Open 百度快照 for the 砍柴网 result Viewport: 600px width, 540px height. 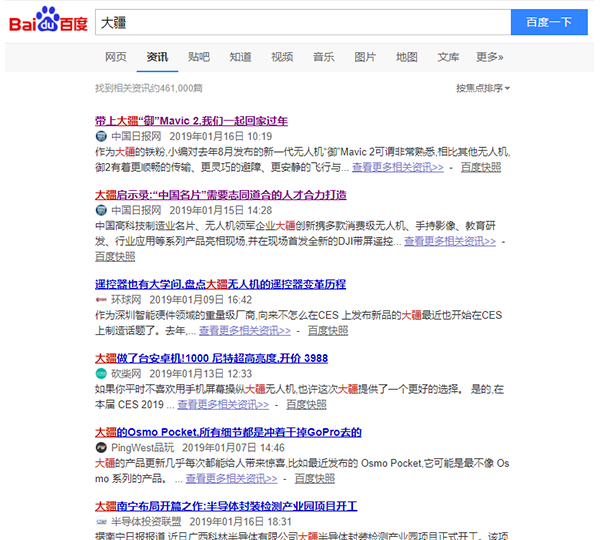click(x=306, y=404)
